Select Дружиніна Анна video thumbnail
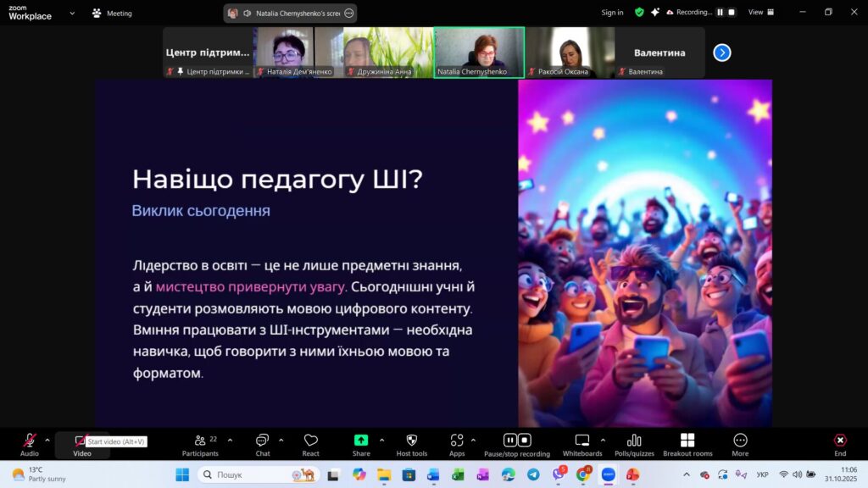Image resolution: width=868 pixels, height=488 pixels. pyautogui.click(x=388, y=53)
